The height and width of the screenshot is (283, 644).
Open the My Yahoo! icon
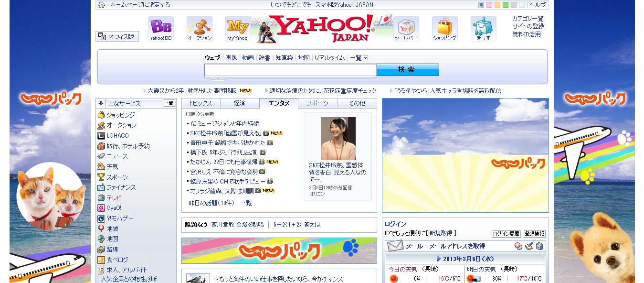(238, 29)
